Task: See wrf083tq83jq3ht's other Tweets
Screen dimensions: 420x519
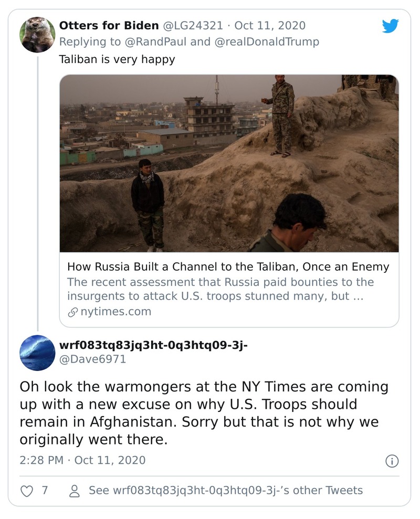Action: 225,491
